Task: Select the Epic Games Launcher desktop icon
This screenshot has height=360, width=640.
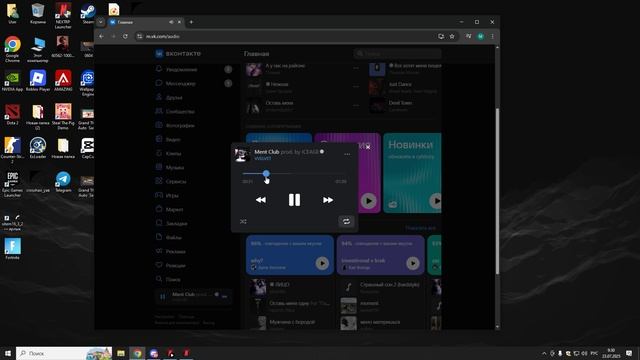Action: coord(12,184)
